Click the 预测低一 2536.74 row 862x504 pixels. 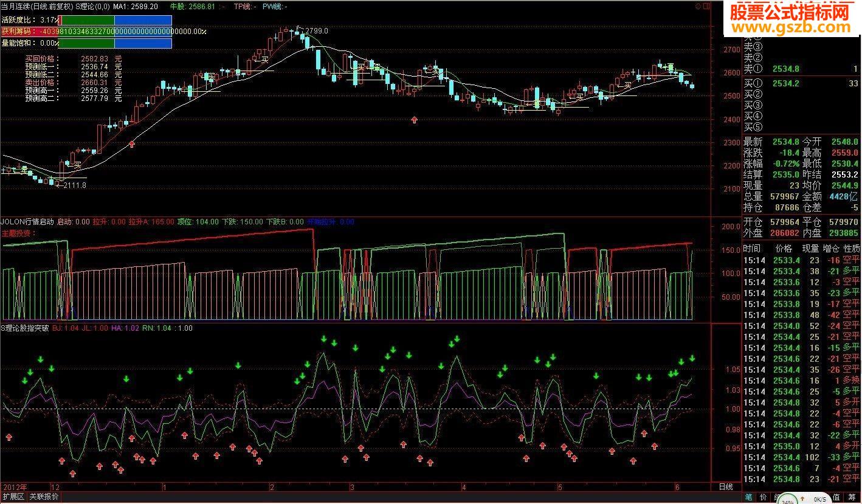point(73,67)
